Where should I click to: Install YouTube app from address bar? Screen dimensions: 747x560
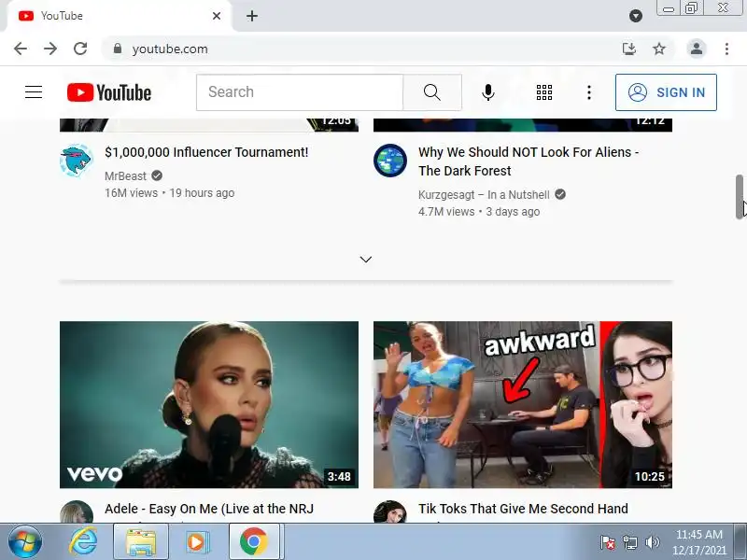point(629,49)
